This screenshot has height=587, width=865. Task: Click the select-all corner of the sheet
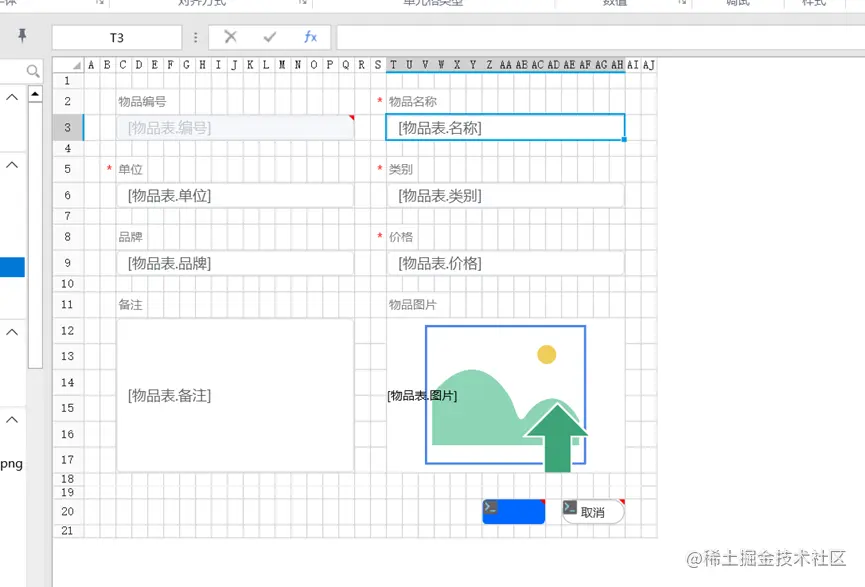pyautogui.click(x=68, y=65)
